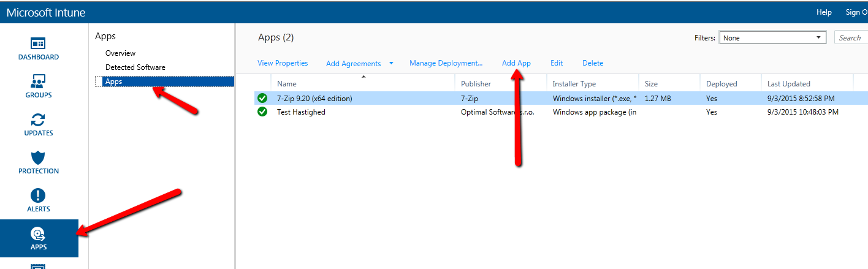The height and width of the screenshot is (269, 868).
Task: Click View Properties link
Action: [x=283, y=63]
